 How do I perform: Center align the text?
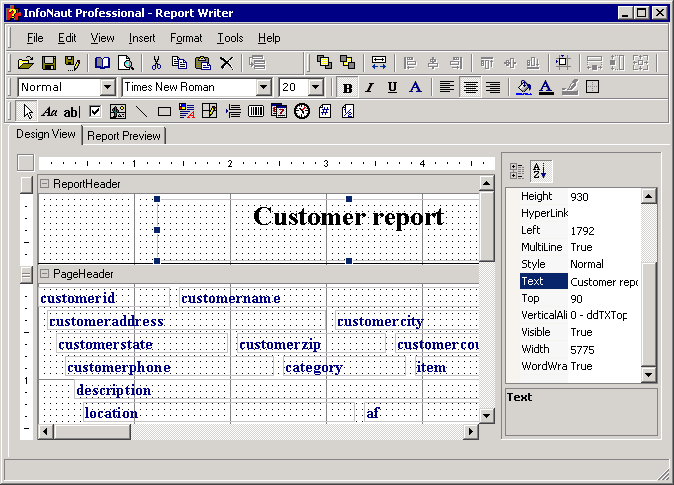pos(470,87)
